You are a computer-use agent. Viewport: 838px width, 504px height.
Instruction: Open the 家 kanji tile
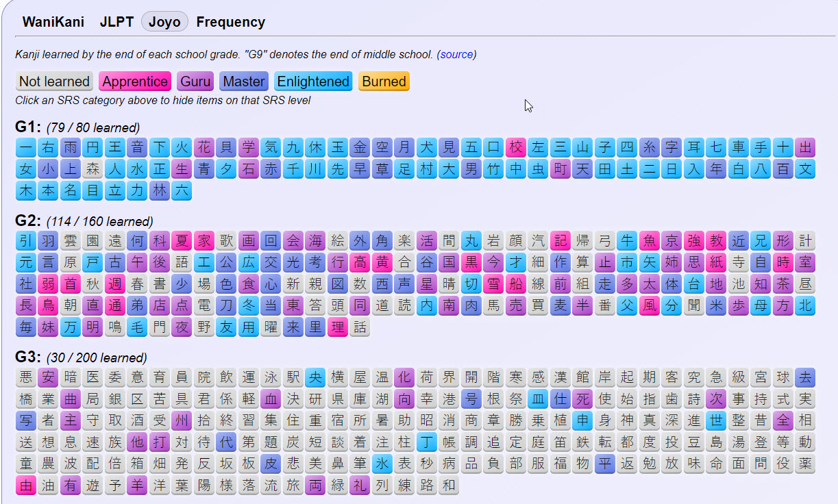(x=204, y=240)
